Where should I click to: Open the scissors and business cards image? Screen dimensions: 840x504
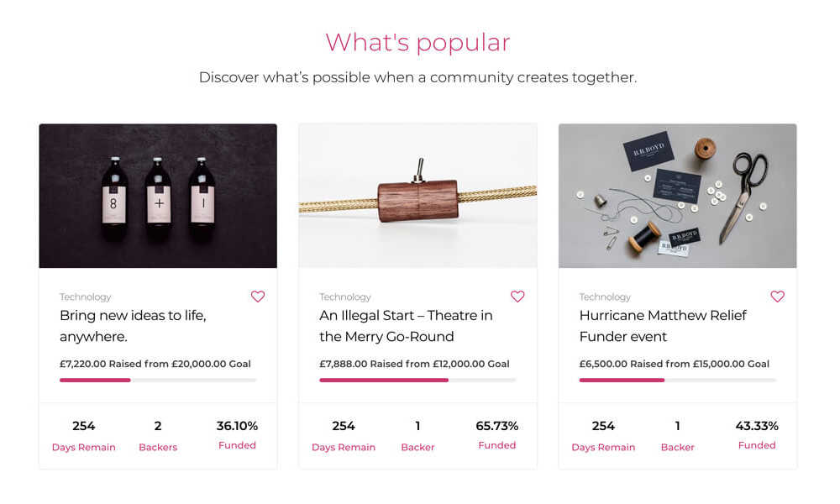[677, 196]
